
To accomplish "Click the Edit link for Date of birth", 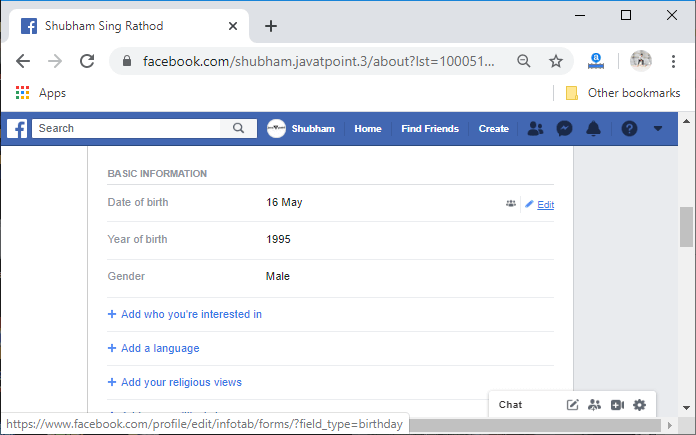I will click(546, 205).
